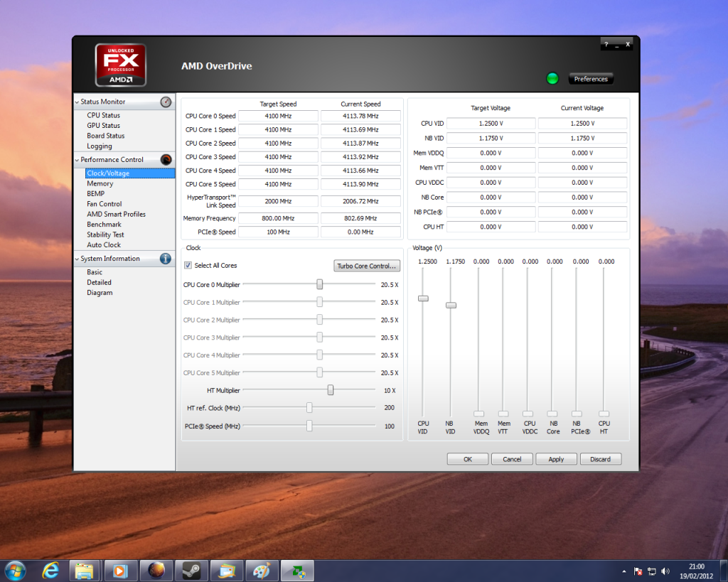Click the Discard button
728x582 pixels.
click(x=600, y=459)
